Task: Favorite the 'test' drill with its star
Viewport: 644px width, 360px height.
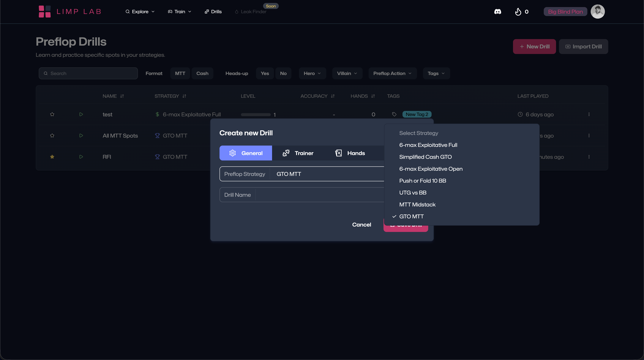Action: click(52, 114)
